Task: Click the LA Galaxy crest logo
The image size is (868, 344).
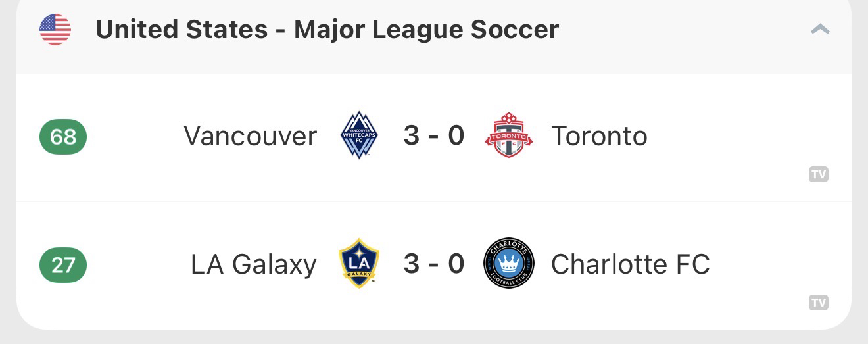Action: (x=359, y=264)
